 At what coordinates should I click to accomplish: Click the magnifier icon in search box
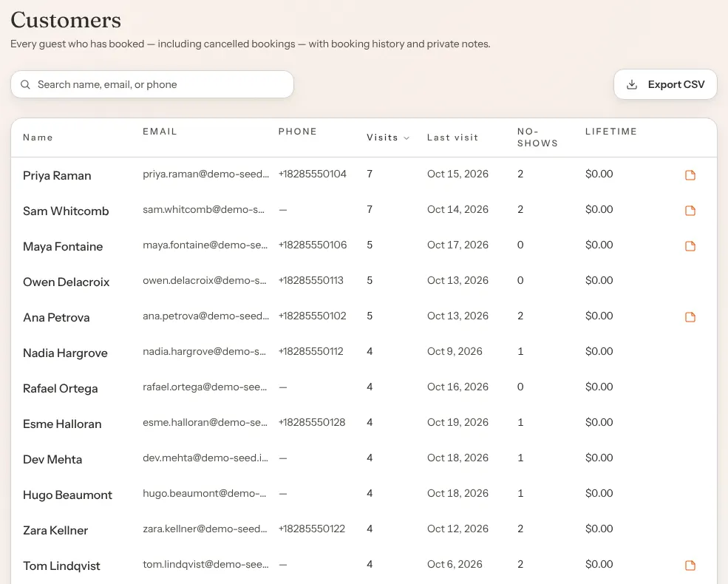coord(26,84)
